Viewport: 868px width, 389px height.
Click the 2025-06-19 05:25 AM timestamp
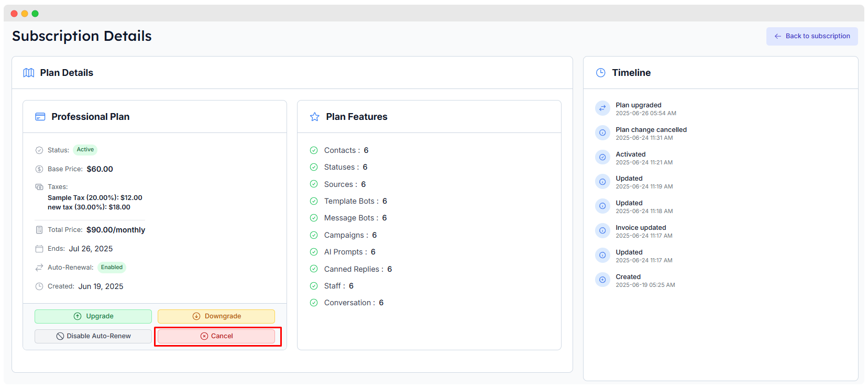pos(645,285)
